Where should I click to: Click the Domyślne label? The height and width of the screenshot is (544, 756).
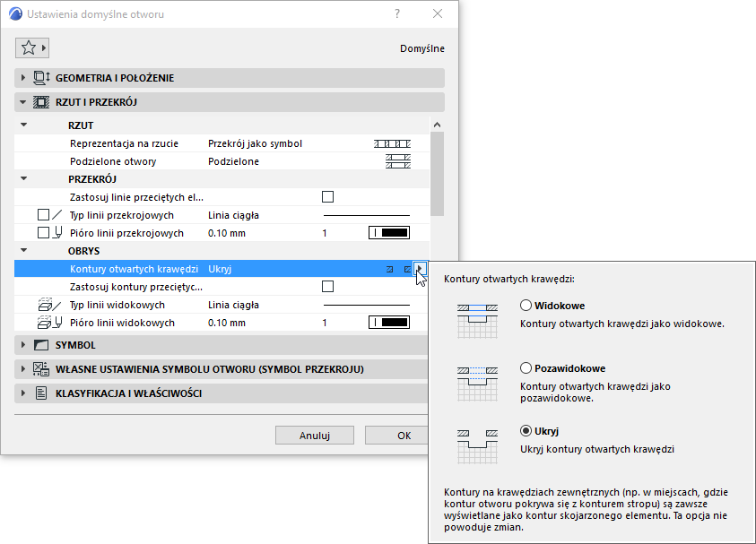tap(422, 48)
